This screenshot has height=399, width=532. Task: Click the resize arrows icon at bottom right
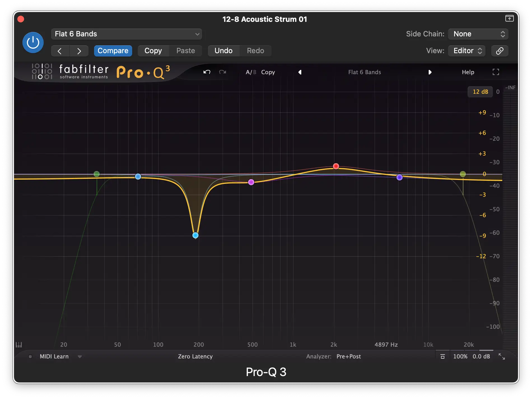coord(501,356)
